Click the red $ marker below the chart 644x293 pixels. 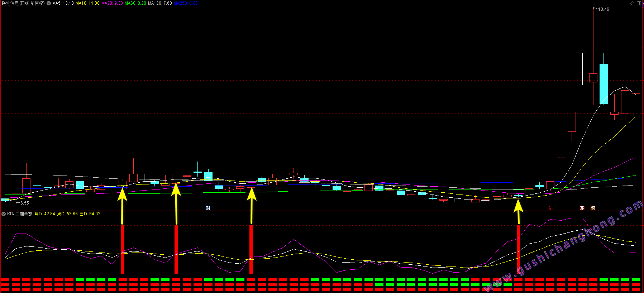[x=550, y=208]
